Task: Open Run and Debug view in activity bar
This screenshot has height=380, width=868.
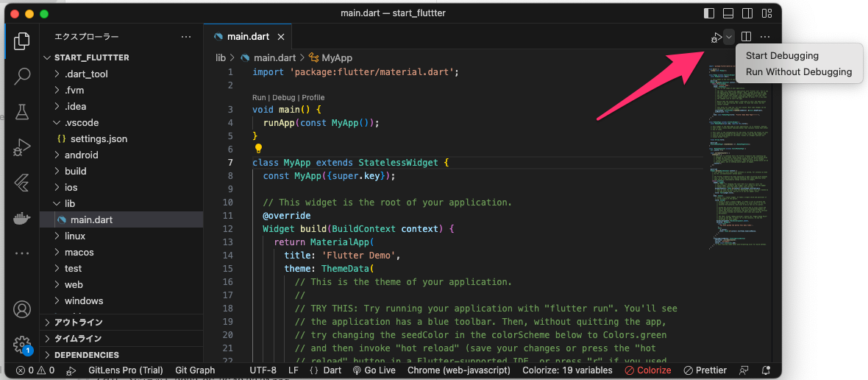Action: coord(21,147)
